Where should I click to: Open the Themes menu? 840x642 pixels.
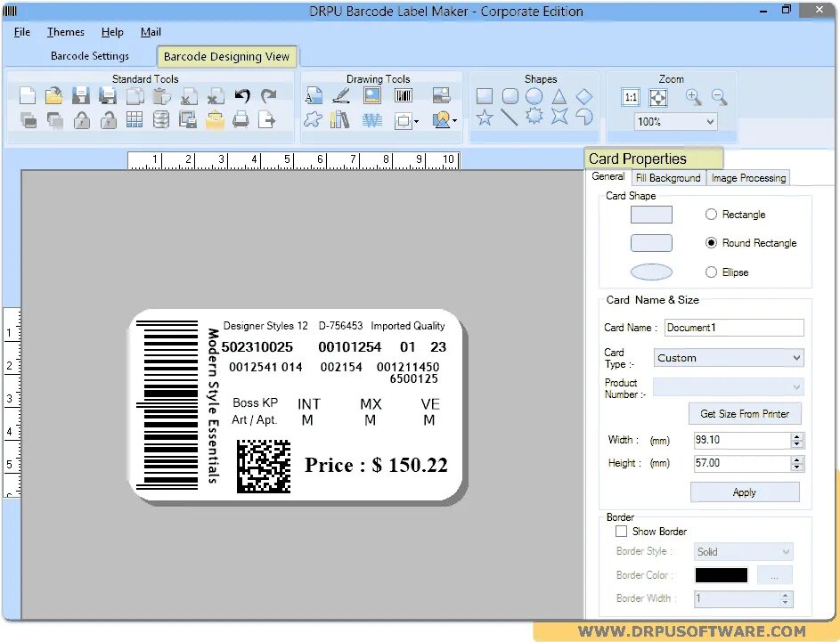[65, 32]
